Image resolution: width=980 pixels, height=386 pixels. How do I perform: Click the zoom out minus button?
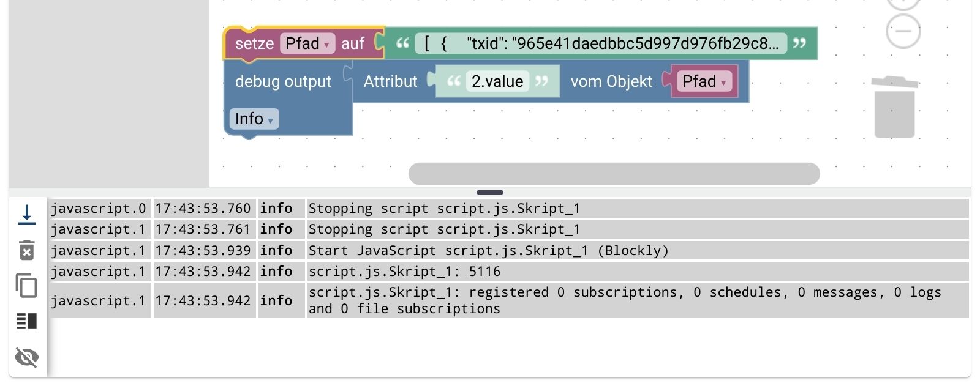[x=903, y=31]
